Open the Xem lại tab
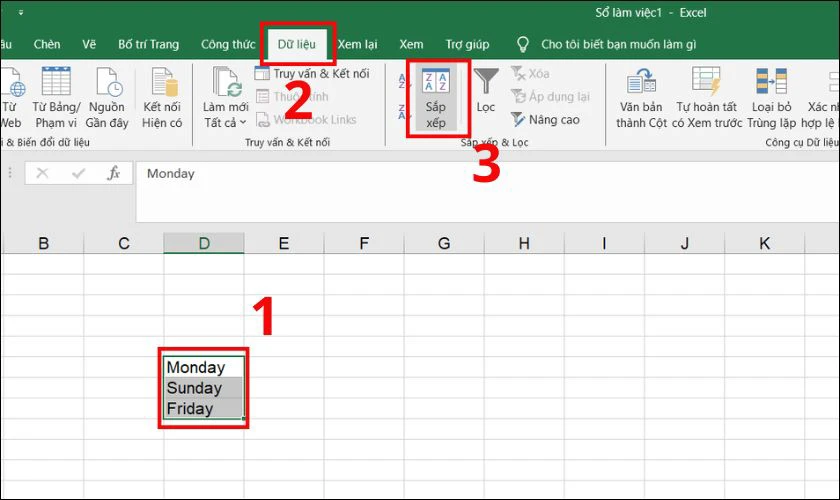The width and height of the screenshot is (840, 500). (357, 44)
